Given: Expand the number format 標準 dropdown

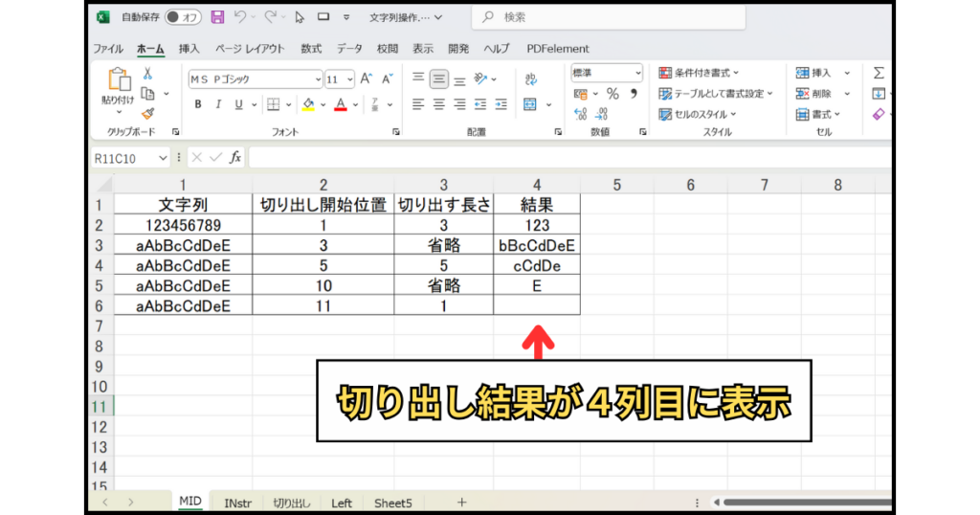Looking at the screenshot, I should [607, 73].
